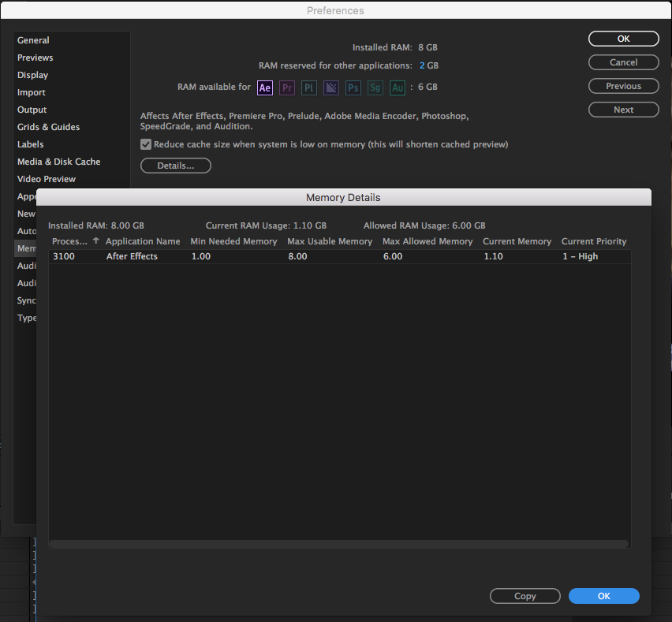This screenshot has height=622, width=672.
Task: Click the horizontal scrollbar in Memory Details
Action: click(x=339, y=544)
